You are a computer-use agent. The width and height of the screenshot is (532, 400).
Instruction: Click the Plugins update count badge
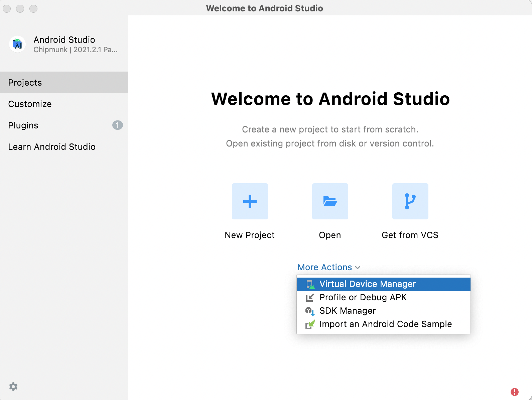tap(118, 125)
